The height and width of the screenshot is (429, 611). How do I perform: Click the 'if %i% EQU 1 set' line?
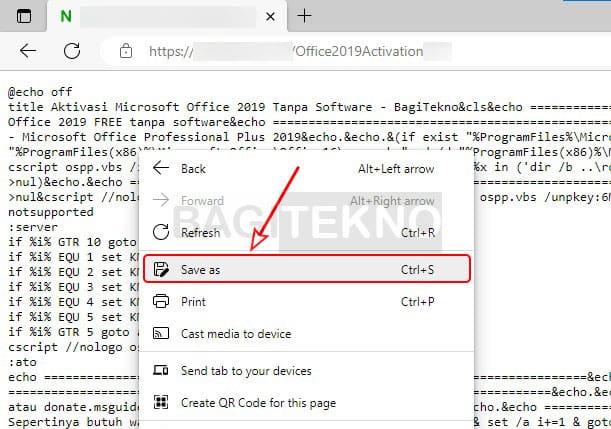(73, 257)
